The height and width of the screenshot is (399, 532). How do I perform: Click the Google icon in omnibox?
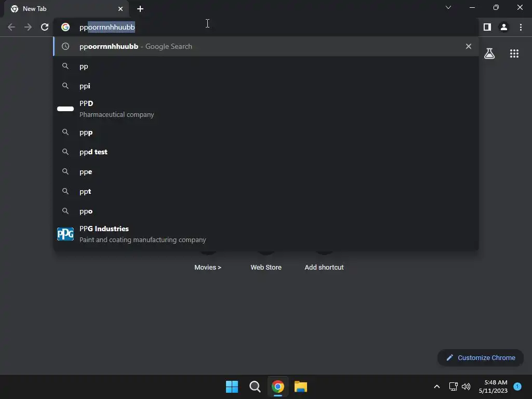65,27
